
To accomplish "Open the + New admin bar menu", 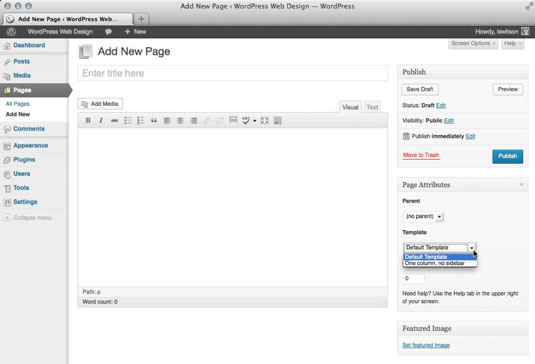I will pyautogui.click(x=135, y=32).
